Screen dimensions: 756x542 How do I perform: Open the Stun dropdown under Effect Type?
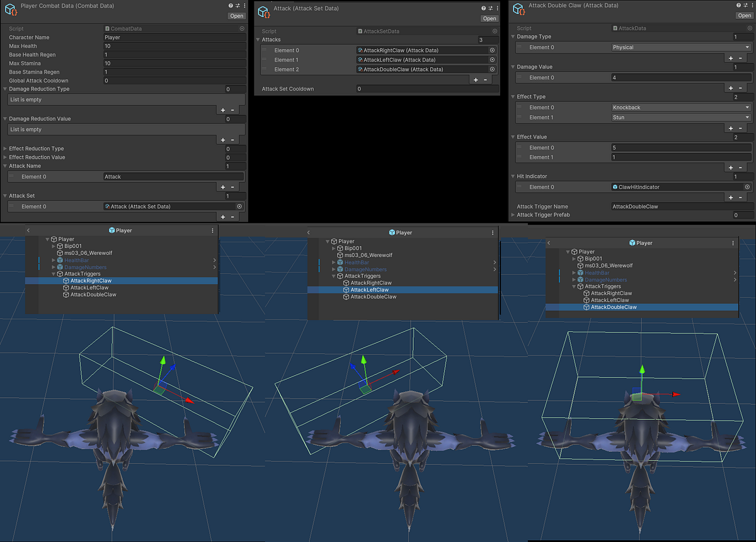pyautogui.click(x=680, y=117)
